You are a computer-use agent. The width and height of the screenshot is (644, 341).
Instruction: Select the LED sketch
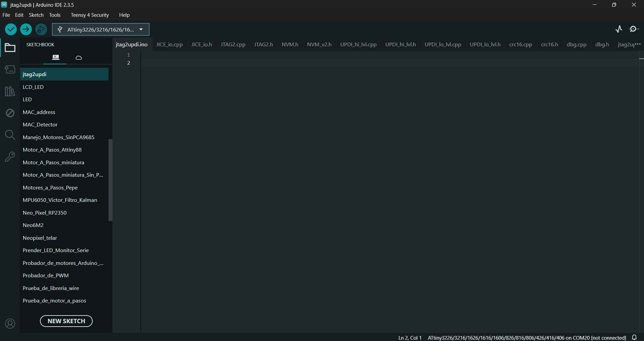coord(64,99)
